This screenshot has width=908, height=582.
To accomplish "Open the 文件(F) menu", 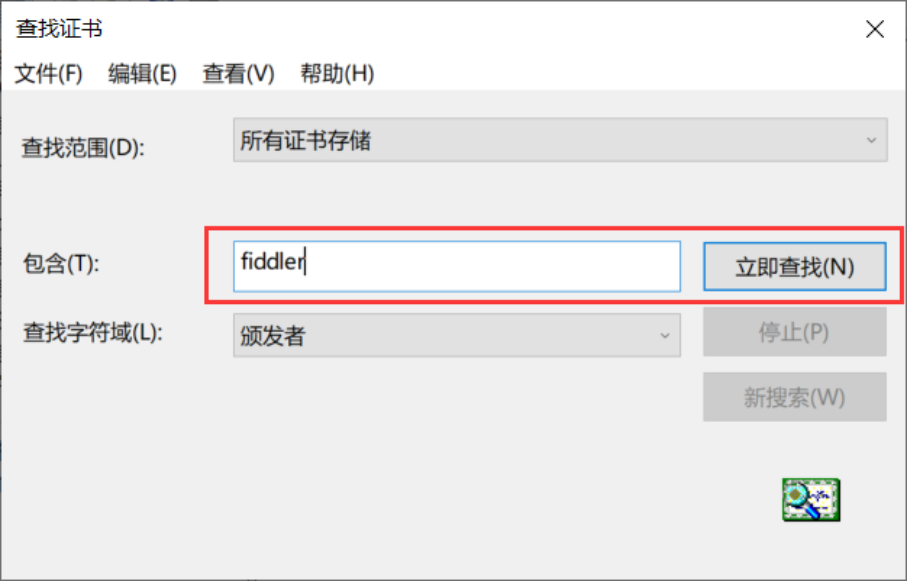I will coord(49,74).
